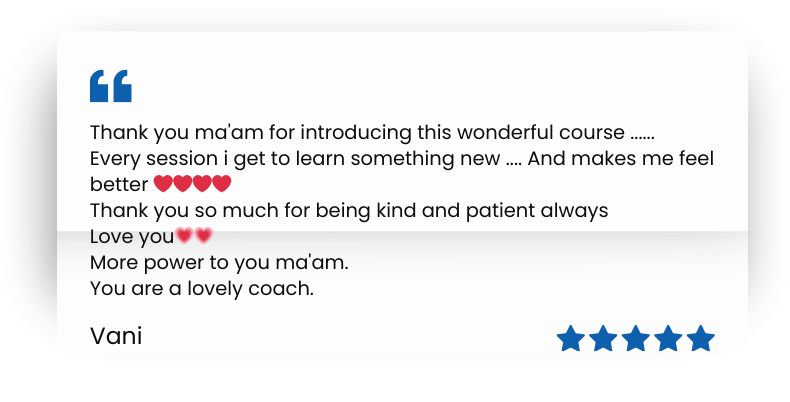790x402 pixels.
Task: Click the word "better" before the hearts
Action: [x=120, y=184]
